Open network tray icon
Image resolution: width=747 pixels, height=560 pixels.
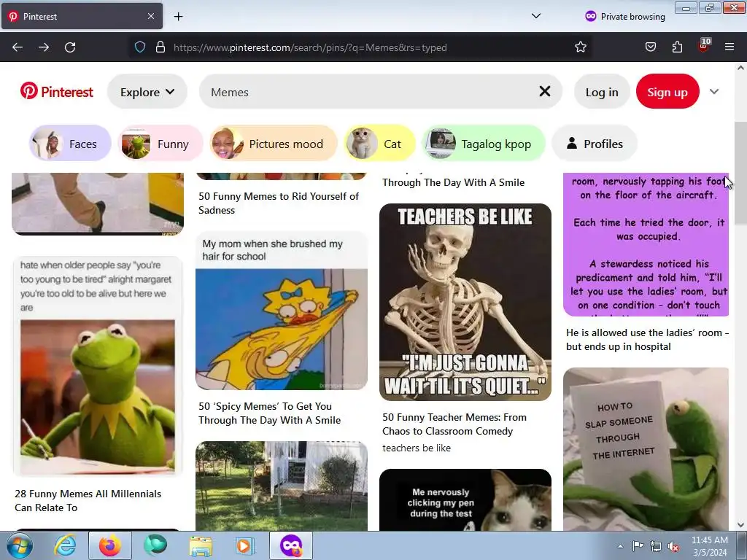pyautogui.click(x=656, y=546)
